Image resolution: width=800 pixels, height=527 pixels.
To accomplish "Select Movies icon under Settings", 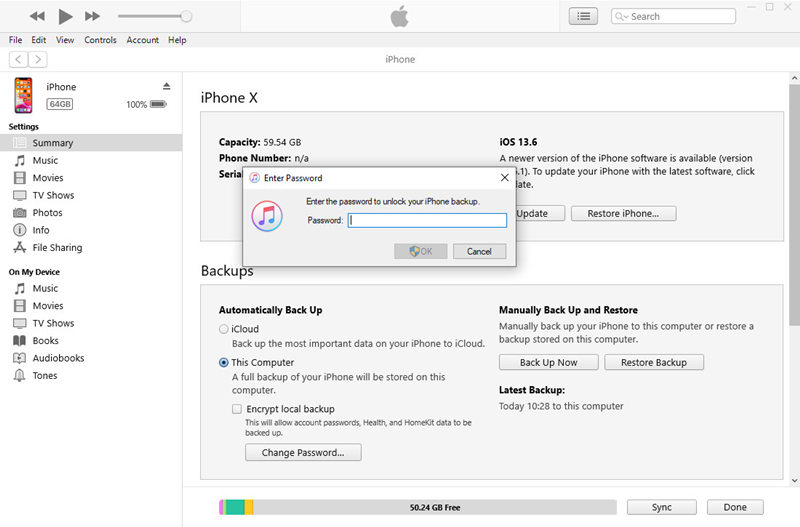I will pyautogui.click(x=19, y=178).
